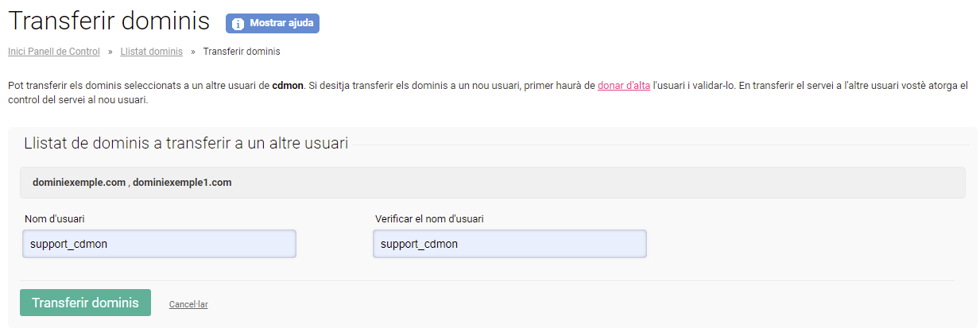Open the Llistat dominis breadcrumb link
Image resolution: width=980 pixels, height=328 pixels.
(x=151, y=52)
